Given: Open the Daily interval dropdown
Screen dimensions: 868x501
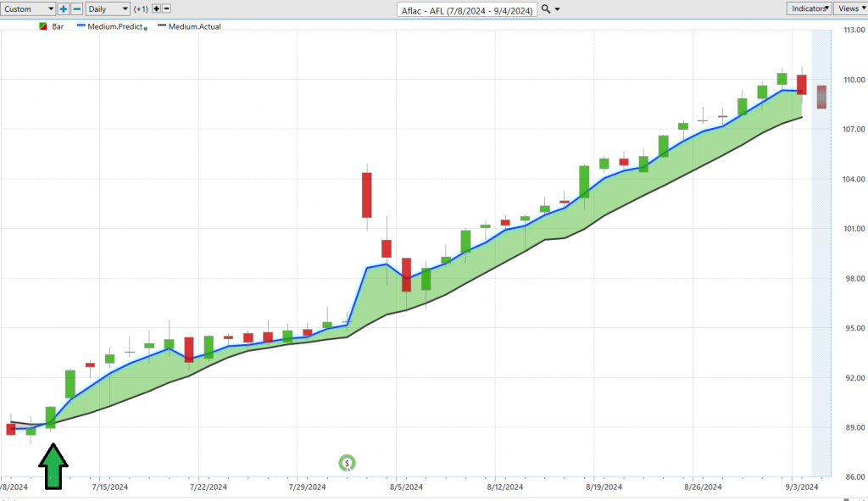Looking at the screenshot, I should click(x=108, y=8).
